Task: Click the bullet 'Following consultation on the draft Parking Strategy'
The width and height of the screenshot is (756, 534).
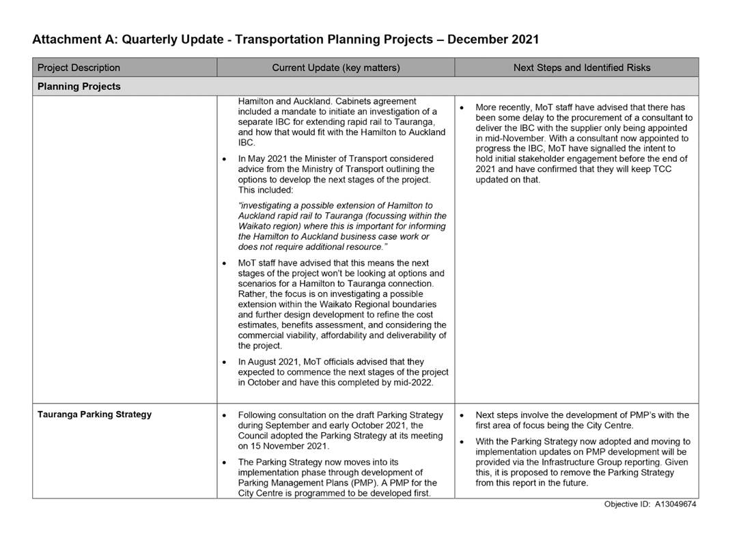Action: pyautogui.click(x=340, y=430)
